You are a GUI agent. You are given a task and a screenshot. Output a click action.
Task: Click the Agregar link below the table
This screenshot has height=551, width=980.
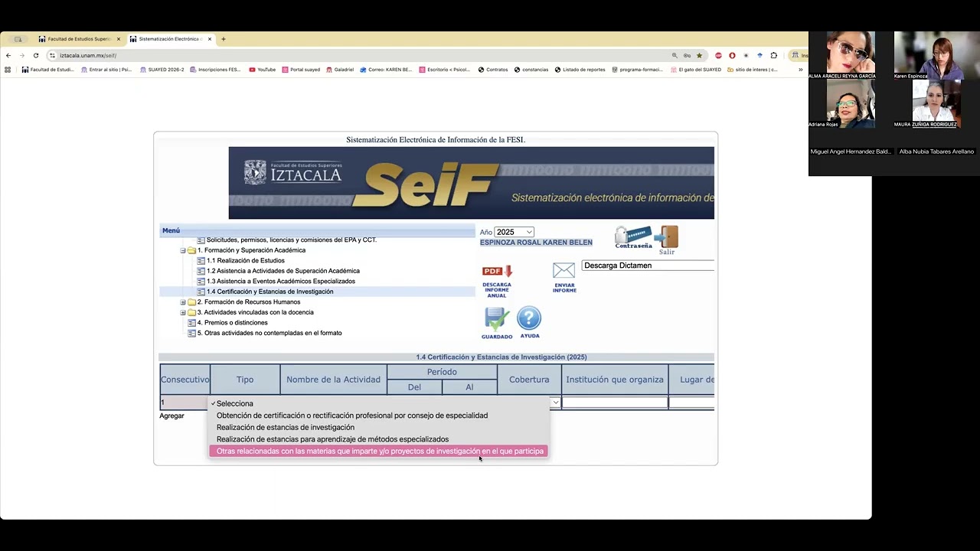click(x=171, y=416)
